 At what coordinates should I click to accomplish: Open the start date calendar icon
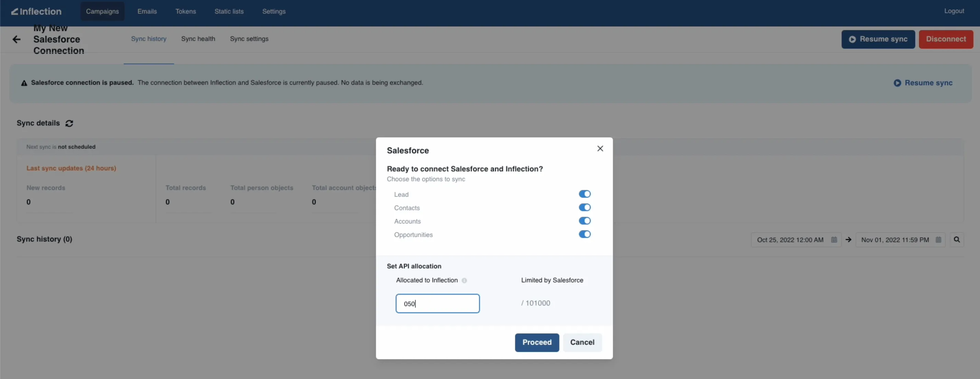click(834, 240)
